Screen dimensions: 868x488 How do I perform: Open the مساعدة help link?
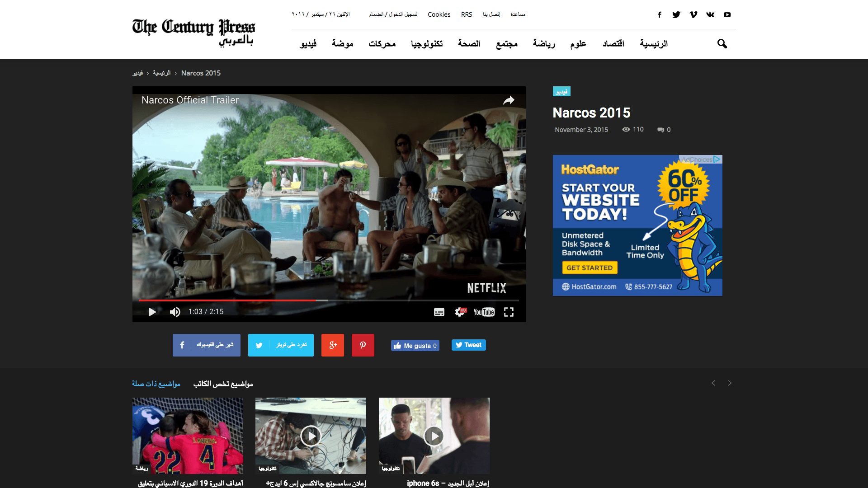pyautogui.click(x=518, y=14)
